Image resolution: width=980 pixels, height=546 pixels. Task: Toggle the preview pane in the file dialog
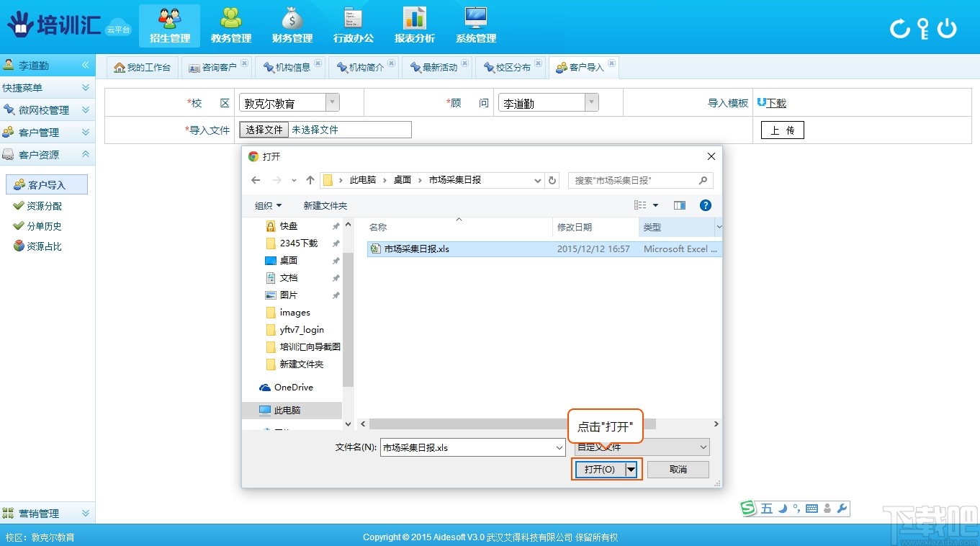click(x=678, y=205)
